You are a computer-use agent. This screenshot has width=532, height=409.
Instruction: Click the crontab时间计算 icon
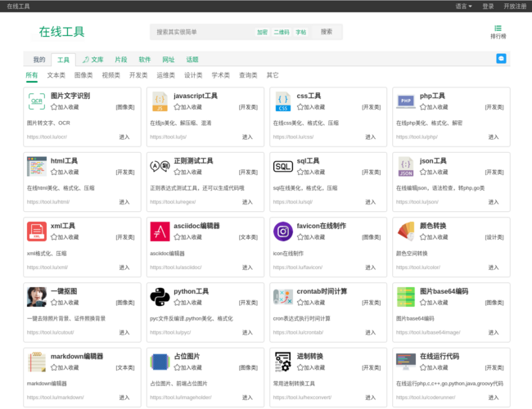pyautogui.click(x=283, y=297)
